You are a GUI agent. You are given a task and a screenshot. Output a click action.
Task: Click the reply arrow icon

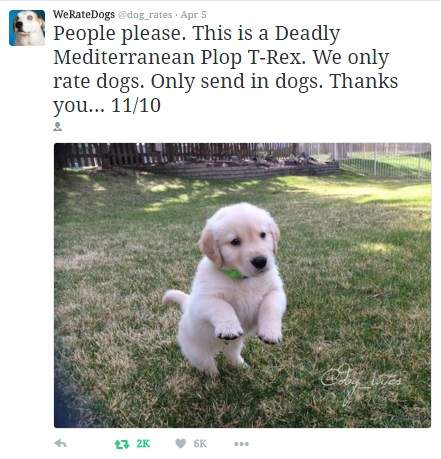(60, 443)
